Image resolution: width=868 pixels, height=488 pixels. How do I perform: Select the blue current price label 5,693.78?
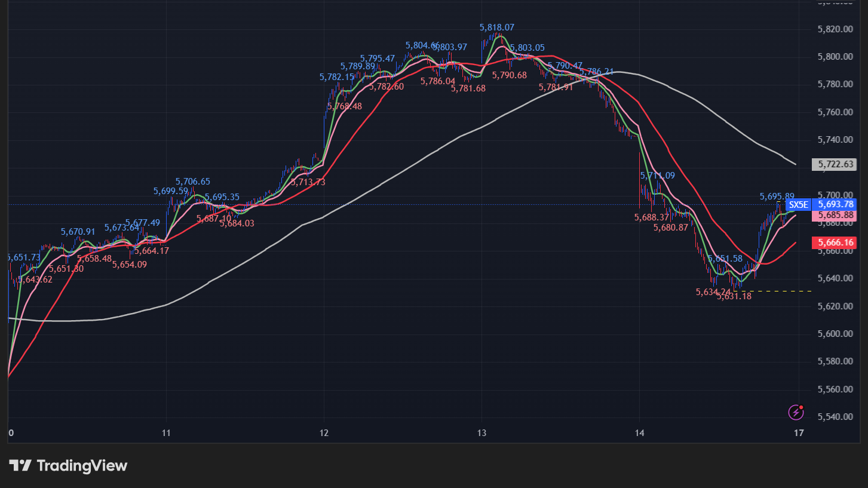pyautogui.click(x=836, y=204)
